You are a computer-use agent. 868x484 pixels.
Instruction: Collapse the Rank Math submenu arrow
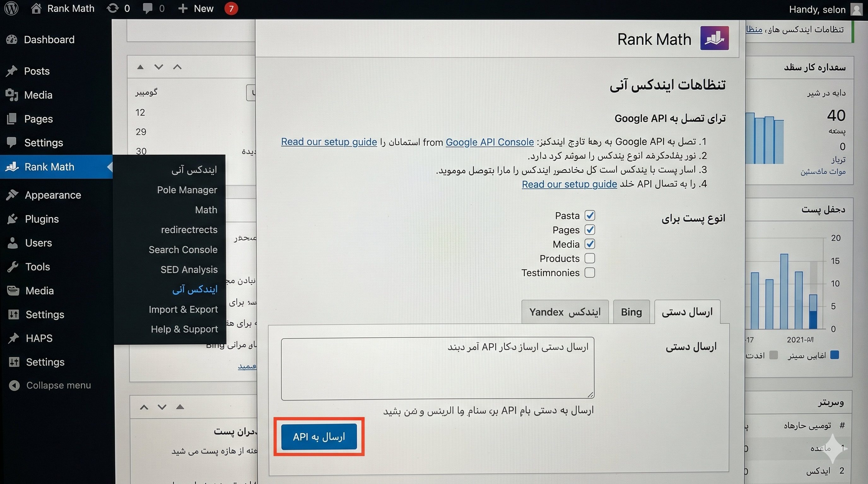click(x=109, y=167)
